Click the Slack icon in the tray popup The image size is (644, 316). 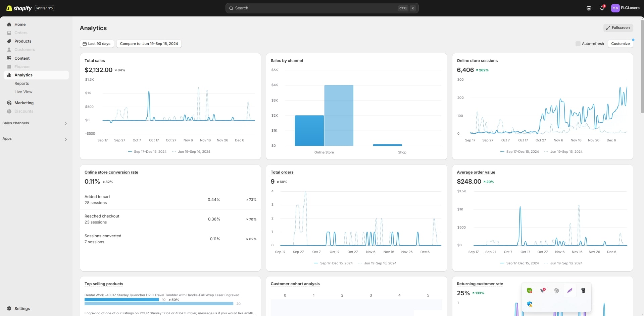click(556, 291)
